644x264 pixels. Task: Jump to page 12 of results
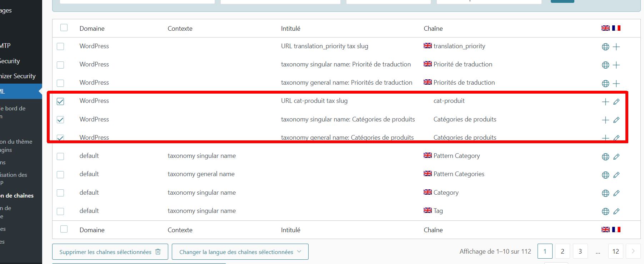(615, 251)
